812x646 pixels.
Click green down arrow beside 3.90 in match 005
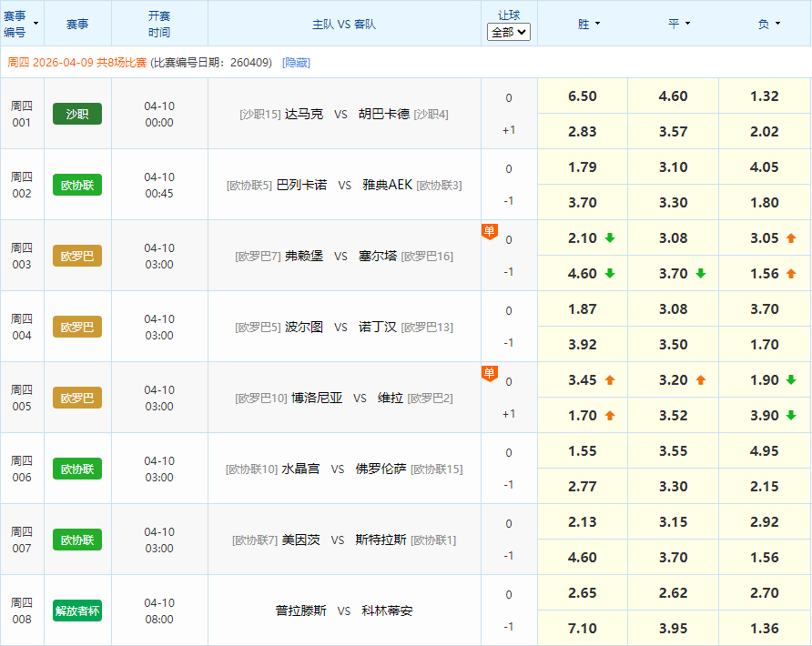point(791,415)
